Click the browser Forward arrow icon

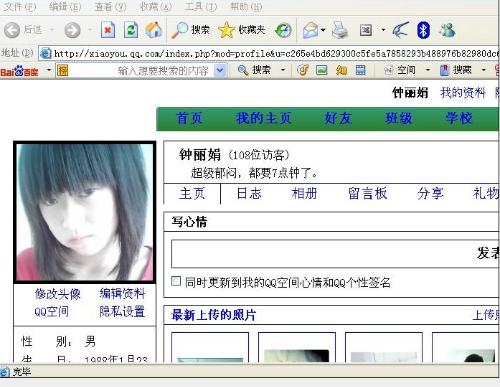pos(72,30)
